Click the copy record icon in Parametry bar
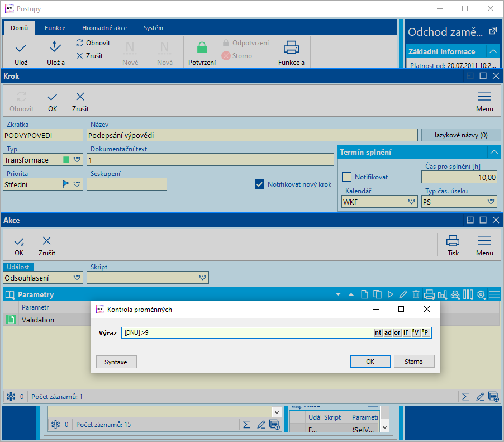The width and height of the screenshot is (504, 442). point(377,294)
